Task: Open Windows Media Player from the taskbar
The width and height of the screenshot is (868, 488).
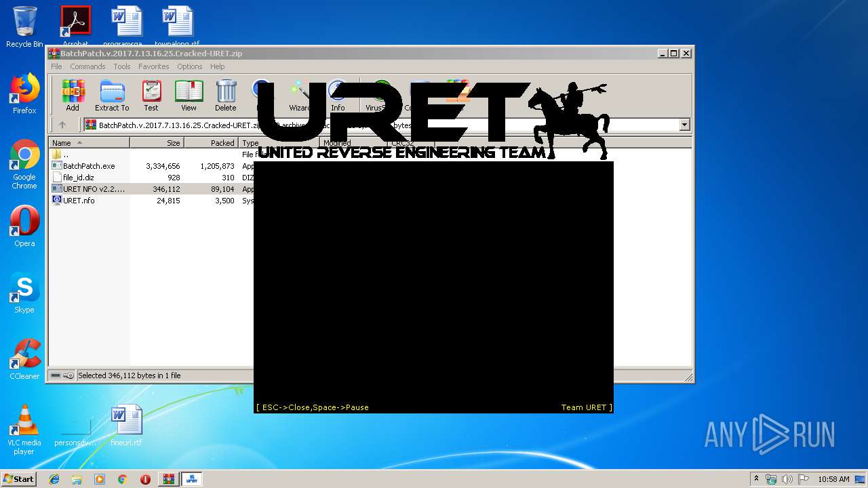Action: pos(100,479)
